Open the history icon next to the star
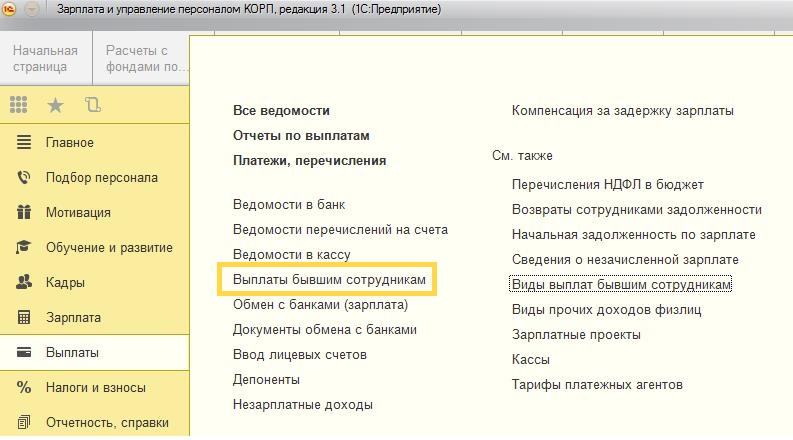The width and height of the screenshot is (793, 440). [93, 103]
